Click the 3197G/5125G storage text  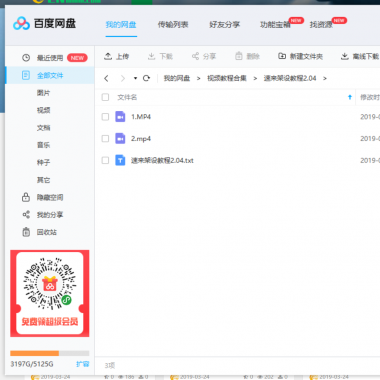pyautogui.click(x=32, y=364)
